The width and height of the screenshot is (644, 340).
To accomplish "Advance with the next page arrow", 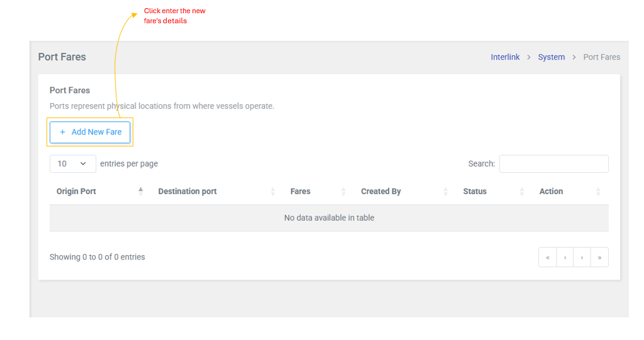I will [x=582, y=258].
